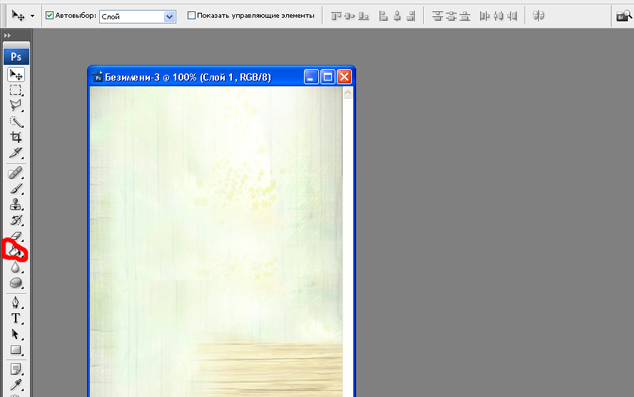Select the Rectangular Marquee tool
Image resolution: width=634 pixels, height=397 pixels.
(16, 90)
